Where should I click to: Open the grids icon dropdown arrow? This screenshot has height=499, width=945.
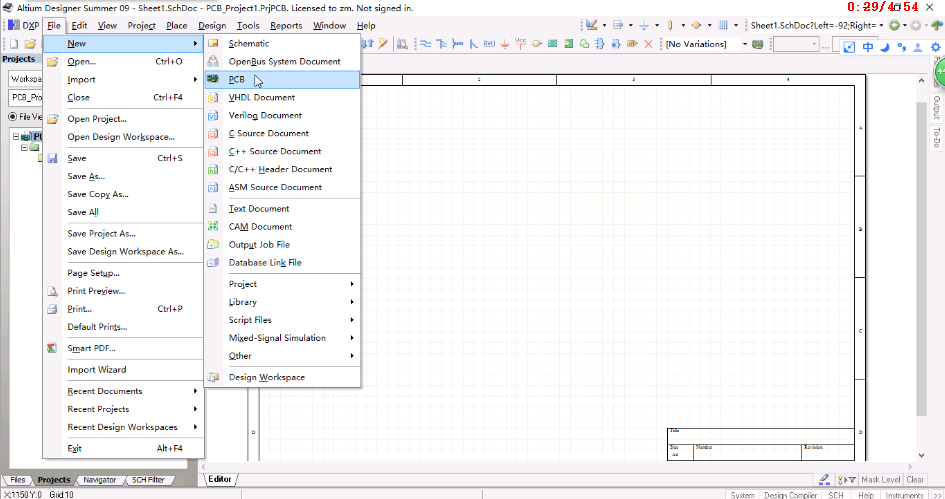[736, 25]
